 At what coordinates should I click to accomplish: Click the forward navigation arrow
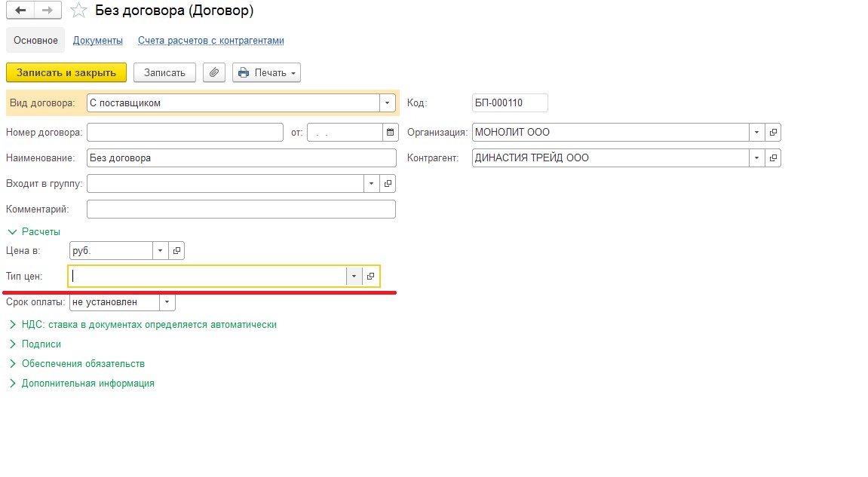coord(48,11)
